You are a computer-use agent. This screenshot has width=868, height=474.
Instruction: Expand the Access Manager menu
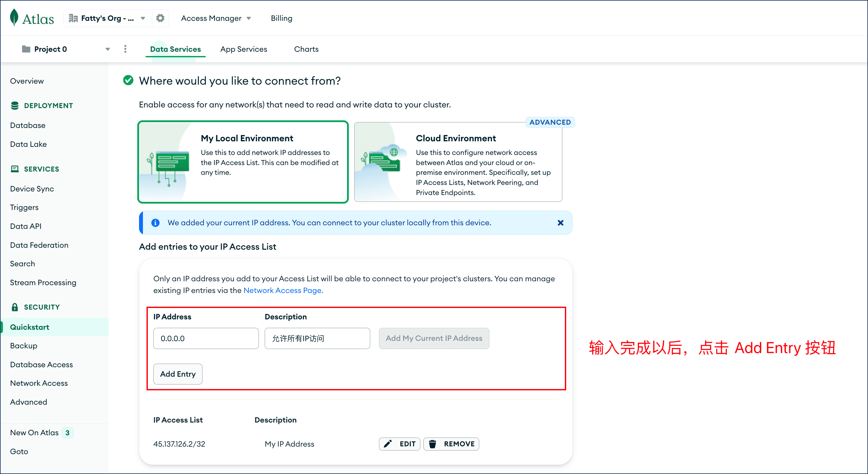coord(216,18)
